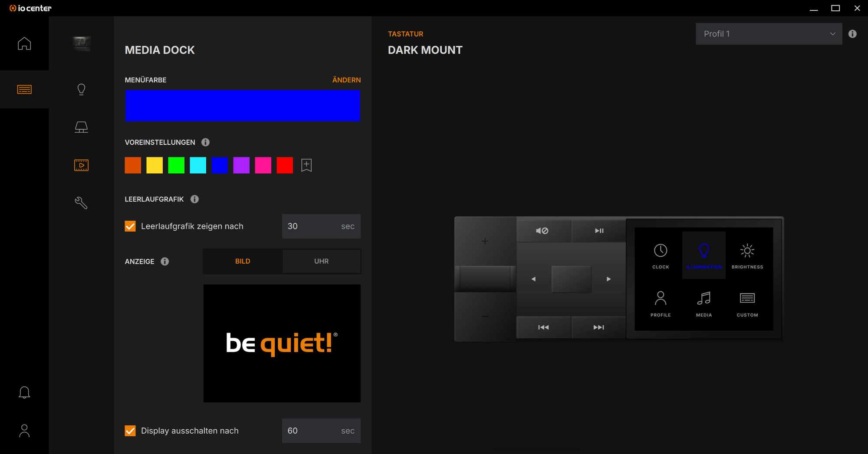The image size is (868, 454).
Task: Expand the Profil 1 dropdown
Action: (x=769, y=34)
